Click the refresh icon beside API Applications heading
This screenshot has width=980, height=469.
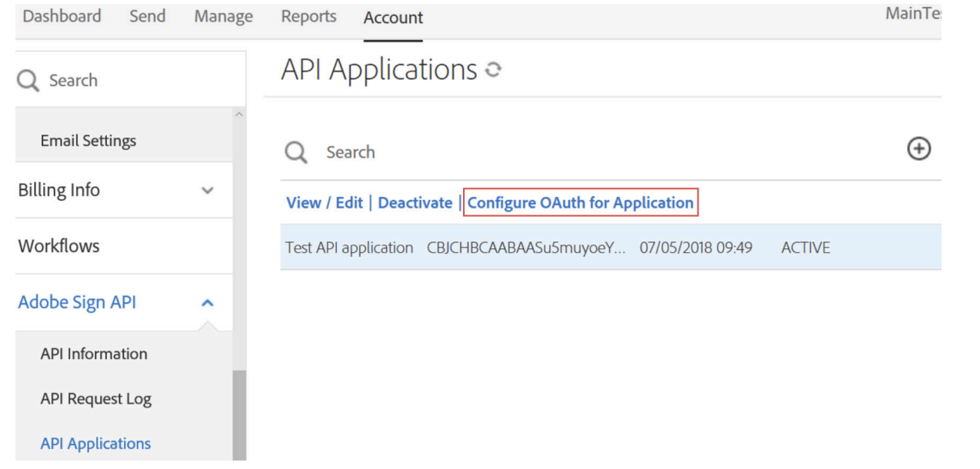click(x=493, y=71)
